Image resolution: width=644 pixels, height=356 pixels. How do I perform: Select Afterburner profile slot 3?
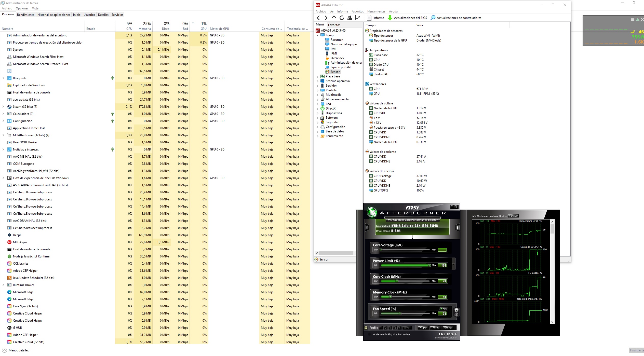[390, 328]
